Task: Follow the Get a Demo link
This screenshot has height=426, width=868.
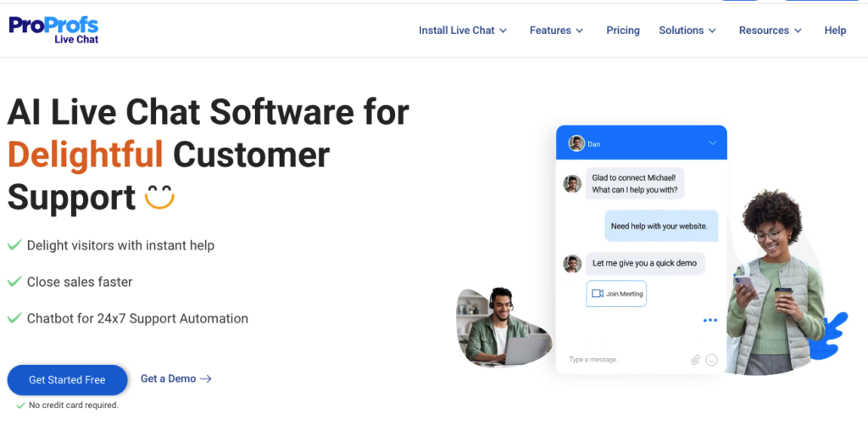Action: tap(175, 378)
